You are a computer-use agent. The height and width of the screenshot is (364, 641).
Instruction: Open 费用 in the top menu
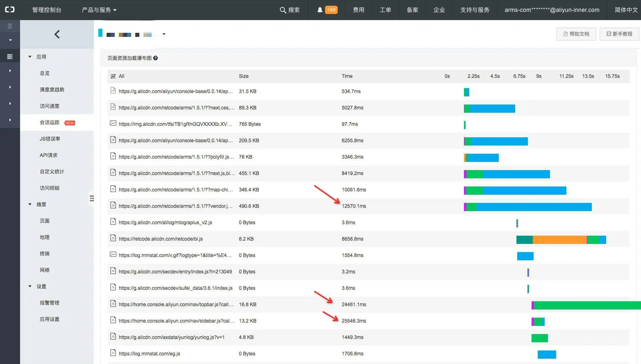(359, 10)
